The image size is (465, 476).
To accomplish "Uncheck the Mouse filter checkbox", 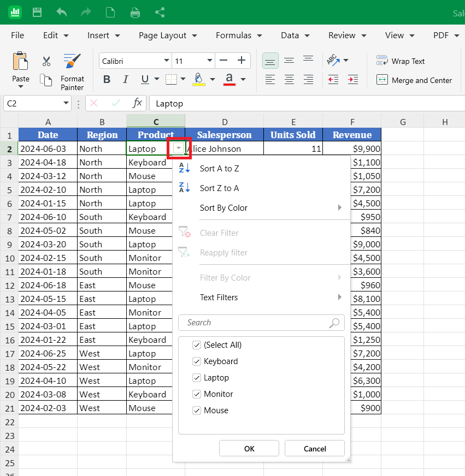I will [x=197, y=410].
